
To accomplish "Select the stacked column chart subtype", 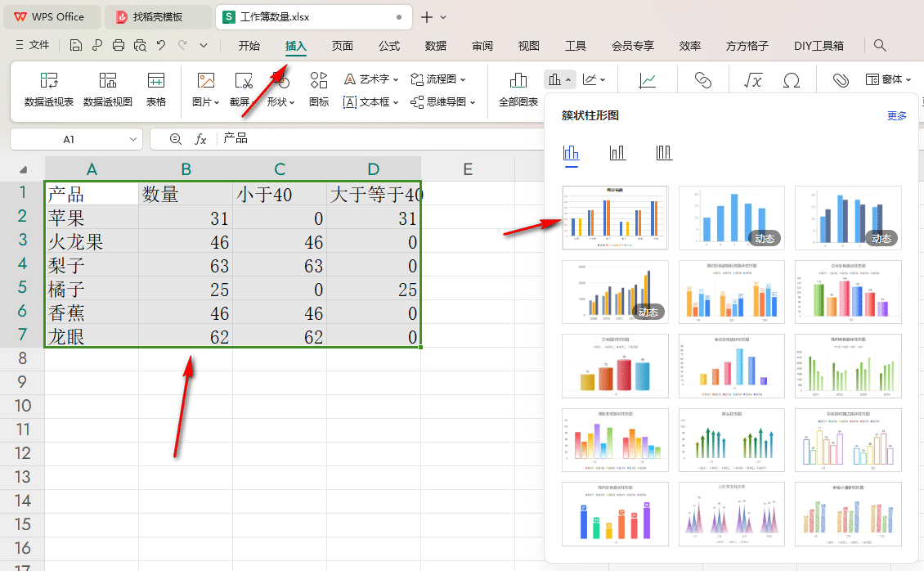I will click(617, 154).
